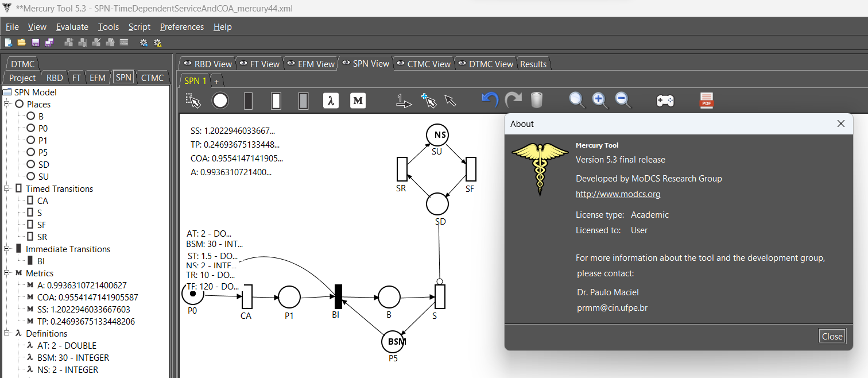Viewport: 868px width, 378px height.
Task: Click the empty place P1 on canvas
Action: click(289, 297)
